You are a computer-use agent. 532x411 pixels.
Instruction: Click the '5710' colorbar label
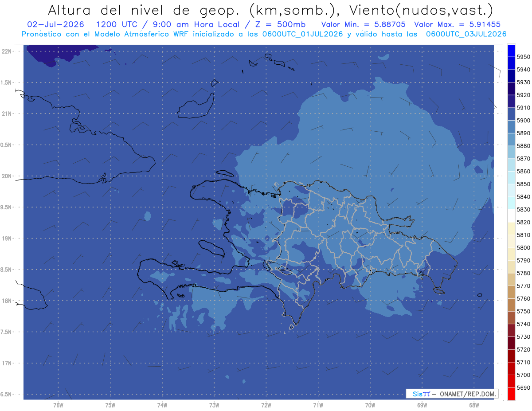(x=524, y=362)
